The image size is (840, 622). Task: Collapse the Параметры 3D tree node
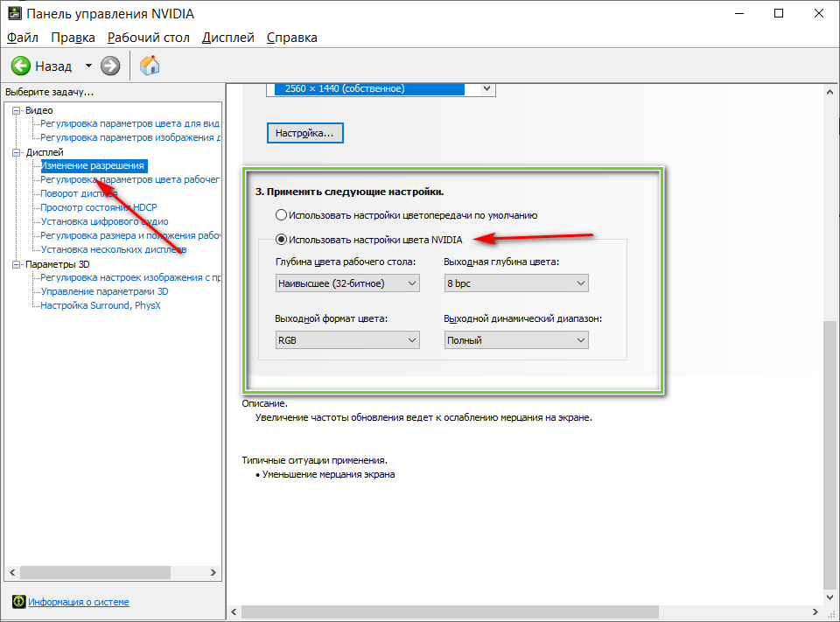pos(16,264)
